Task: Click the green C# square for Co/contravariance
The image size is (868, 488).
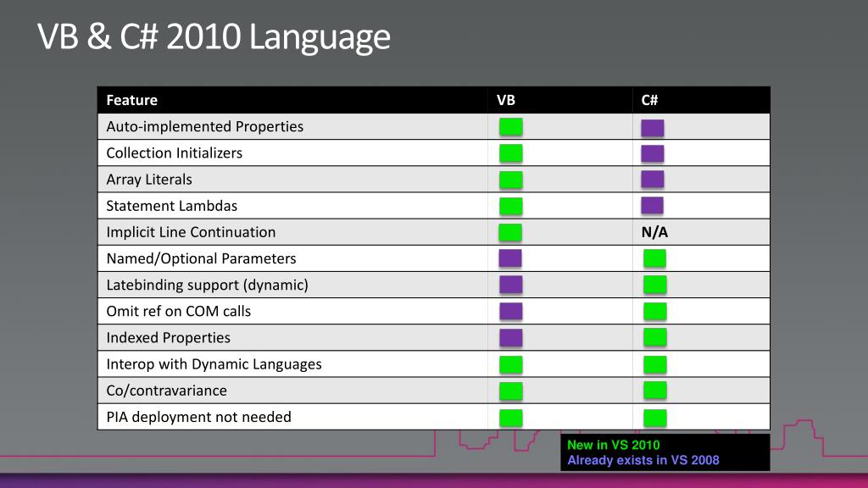Action: point(655,390)
